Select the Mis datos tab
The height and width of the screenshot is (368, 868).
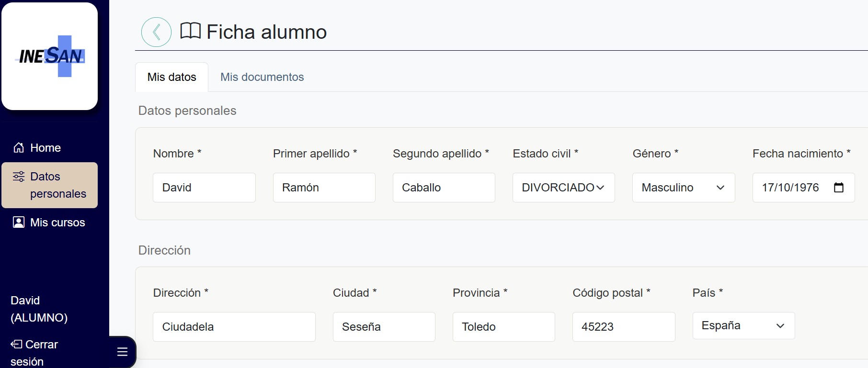point(171,77)
